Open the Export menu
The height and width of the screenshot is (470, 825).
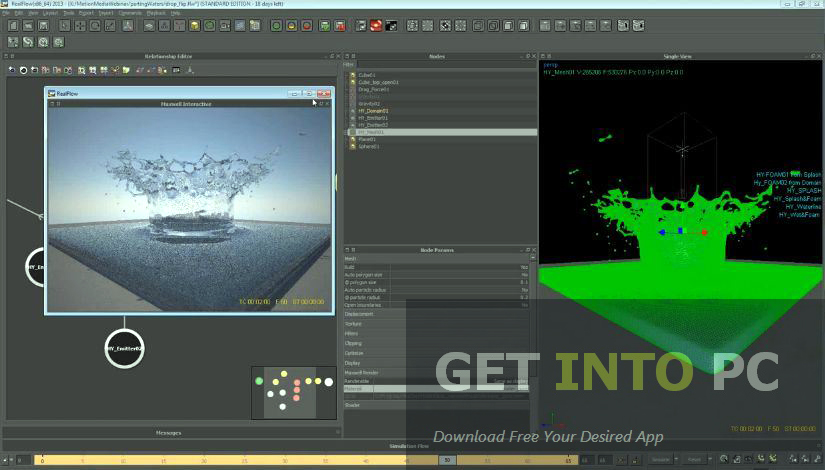[x=86, y=13]
